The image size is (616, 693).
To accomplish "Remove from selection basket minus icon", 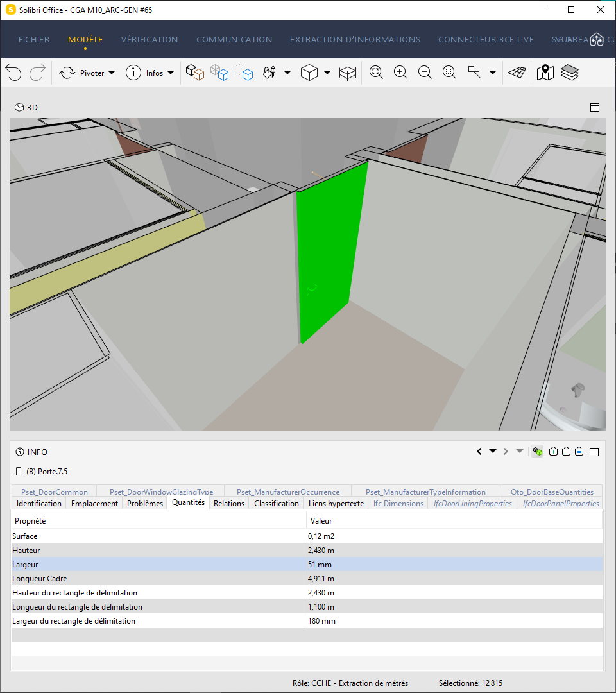I will click(x=566, y=451).
